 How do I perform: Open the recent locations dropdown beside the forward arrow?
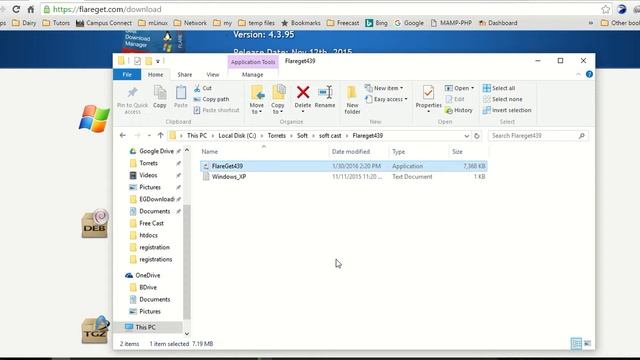[x=149, y=136]
